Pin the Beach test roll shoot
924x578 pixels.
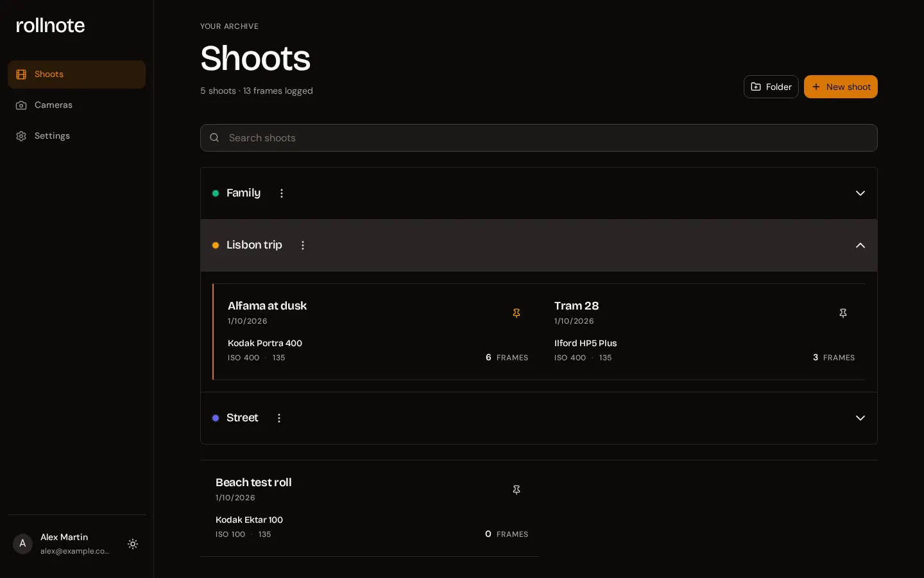517,490
